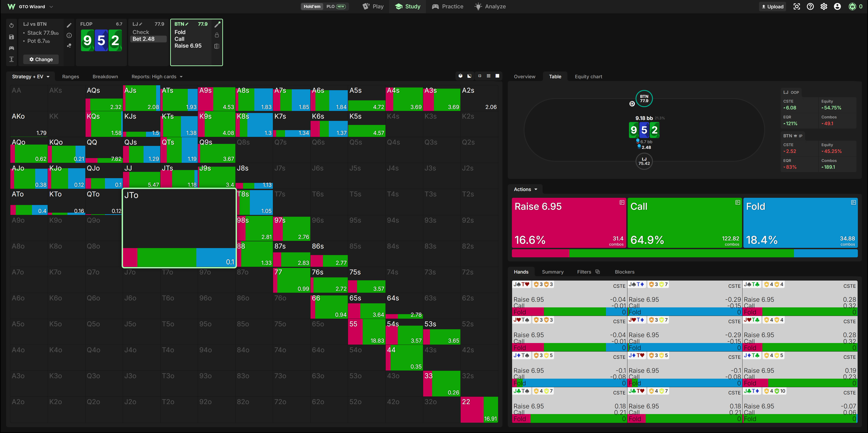Open spot info circle icon
868x433 pixels.
69,35
